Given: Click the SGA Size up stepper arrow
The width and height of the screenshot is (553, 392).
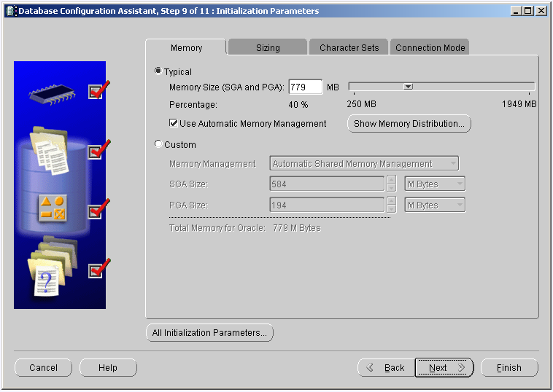Looking at the screenshot, I should (392, 180).
